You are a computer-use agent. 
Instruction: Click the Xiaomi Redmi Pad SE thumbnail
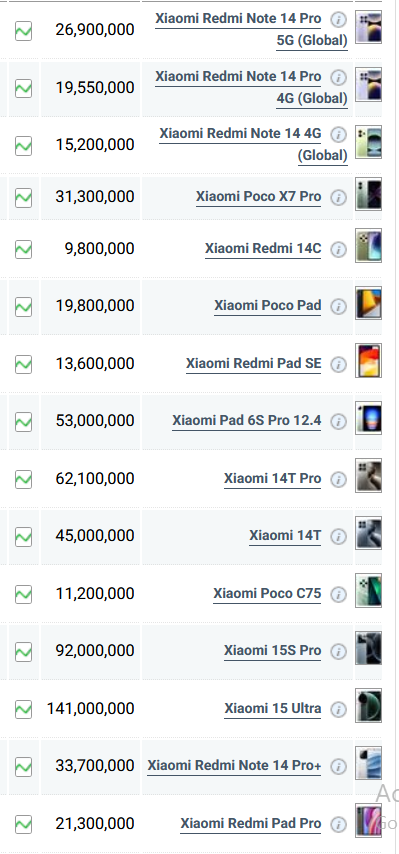coord(369,361)
